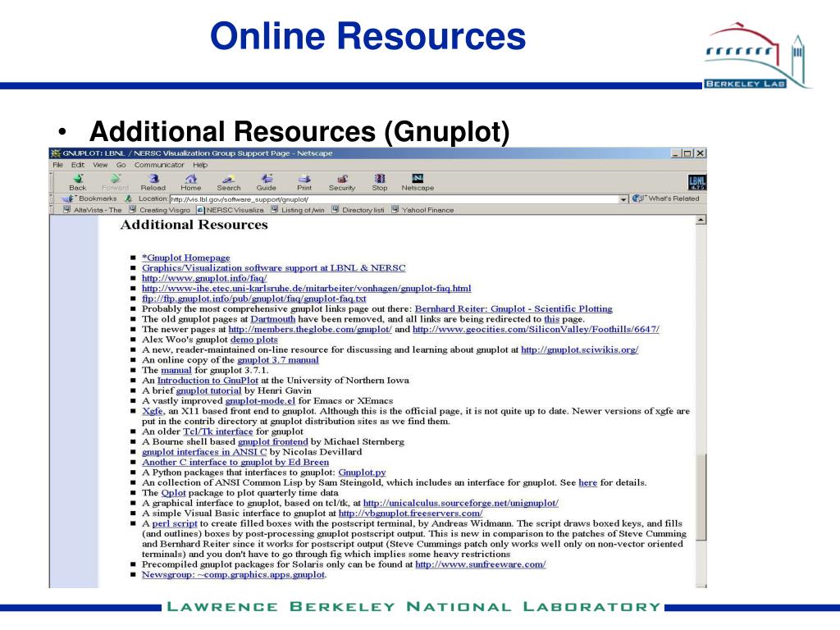The width and height of the screenshot is (840, 630).
Task: Open Another C interface by Ed Breen
Action: coord(235,462)
